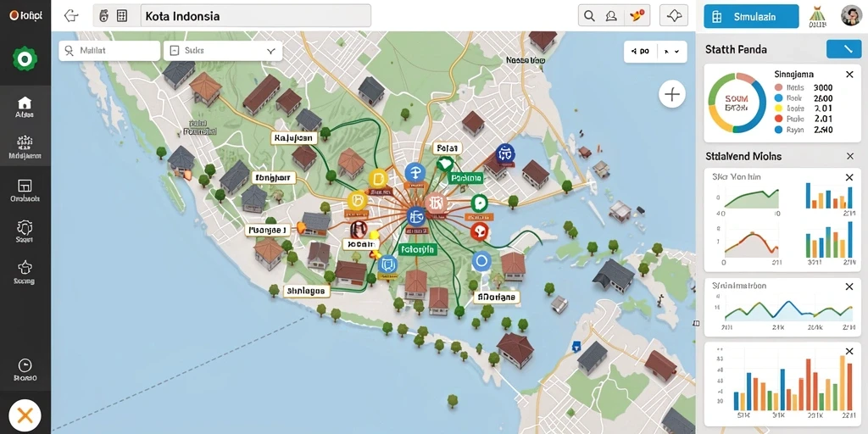Click the Maltat search box

(109, 50)
